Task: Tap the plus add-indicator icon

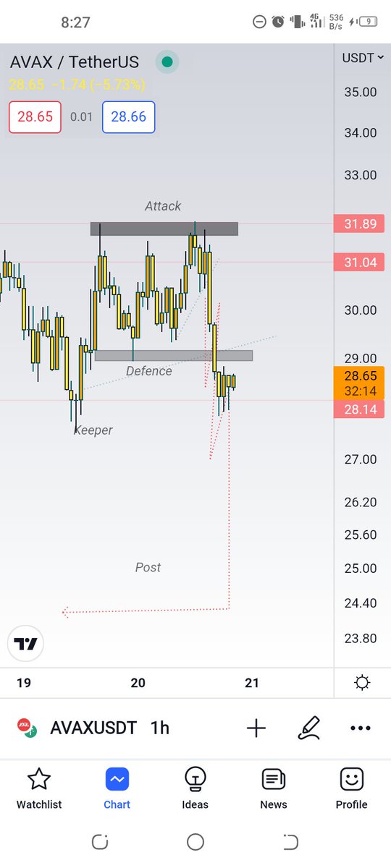Action: (256, 728)
